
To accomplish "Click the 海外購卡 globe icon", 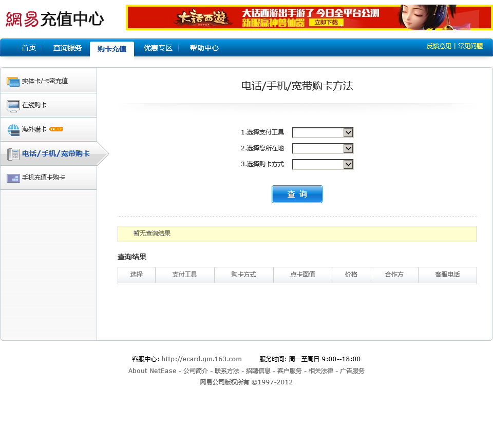I will click(13, 130).
